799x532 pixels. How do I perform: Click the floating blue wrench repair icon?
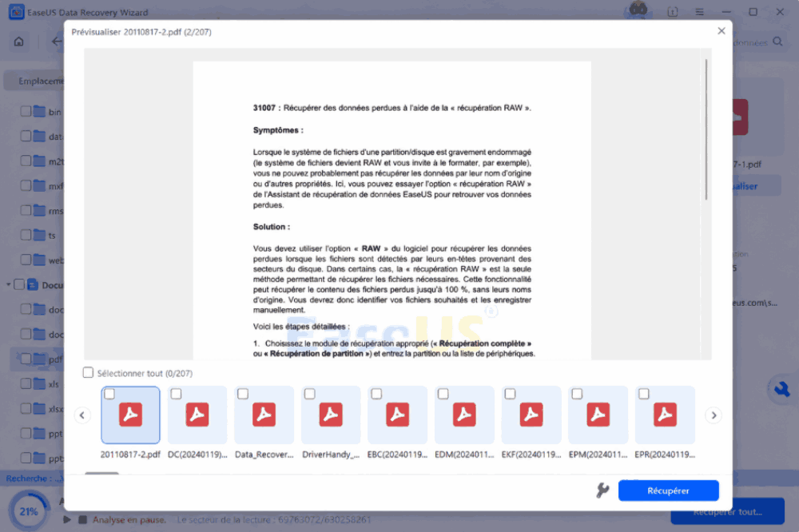(781, 390)
